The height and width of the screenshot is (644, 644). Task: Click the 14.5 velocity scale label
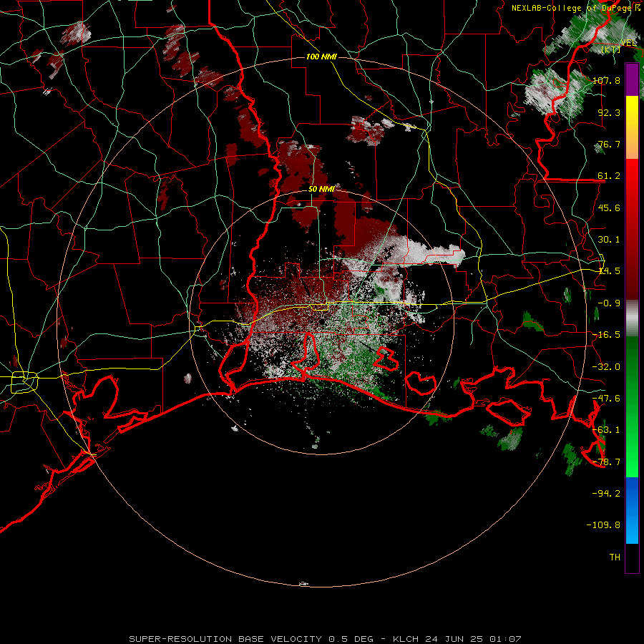[609, 270]
